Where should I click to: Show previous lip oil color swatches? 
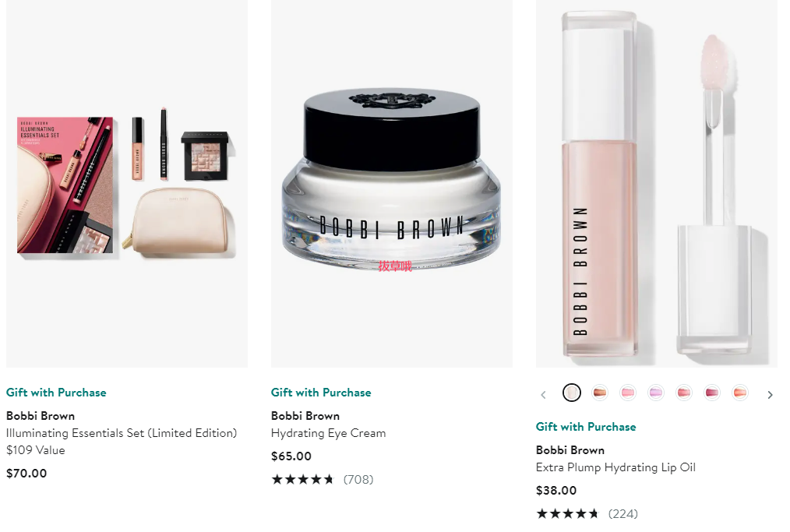pyautogui.click(x=543, y=394)
